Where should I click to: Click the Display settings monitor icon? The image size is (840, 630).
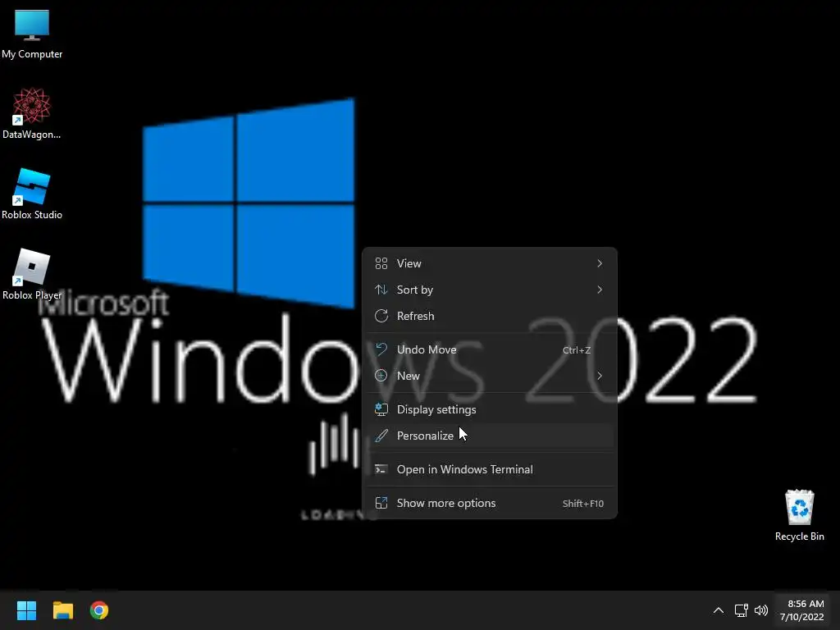[381, 409]
